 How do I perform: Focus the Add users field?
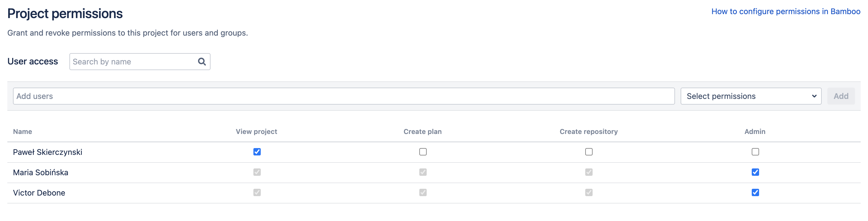[344, 96]
